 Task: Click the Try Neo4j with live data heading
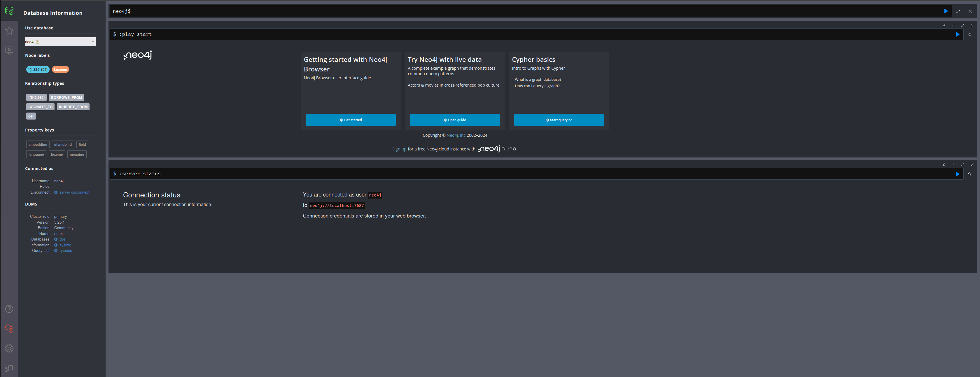[x=445, y=60]
